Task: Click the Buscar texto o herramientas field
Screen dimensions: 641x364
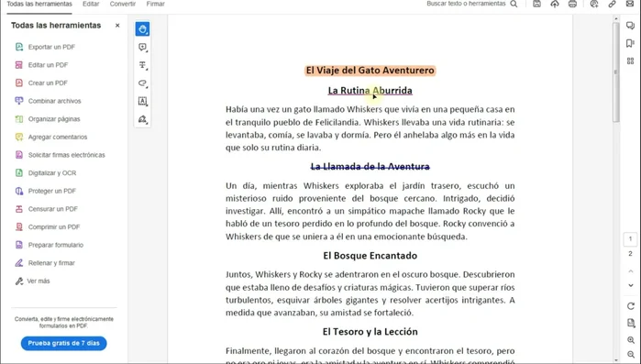Action: click(x=466, y=4)
